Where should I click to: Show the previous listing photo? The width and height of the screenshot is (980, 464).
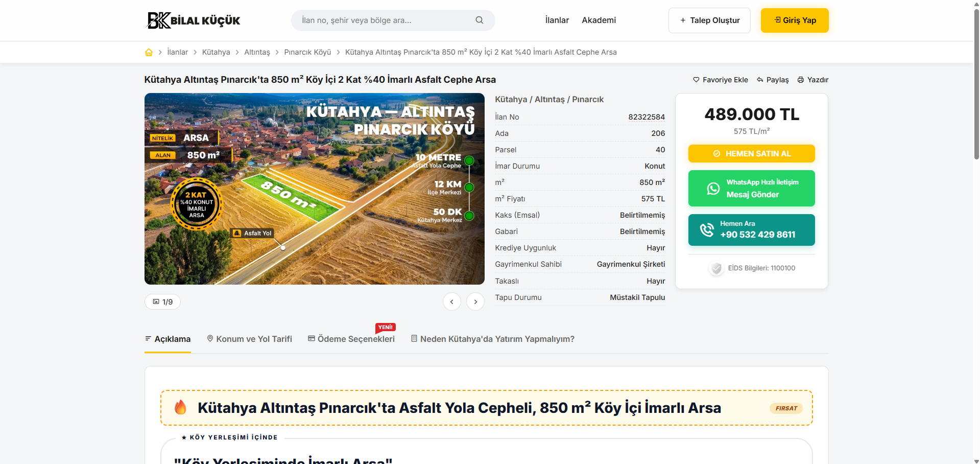(452, 302)
